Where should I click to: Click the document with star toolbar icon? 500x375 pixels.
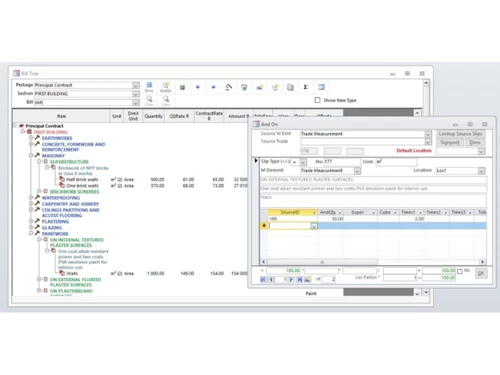[x=275, y=87]
